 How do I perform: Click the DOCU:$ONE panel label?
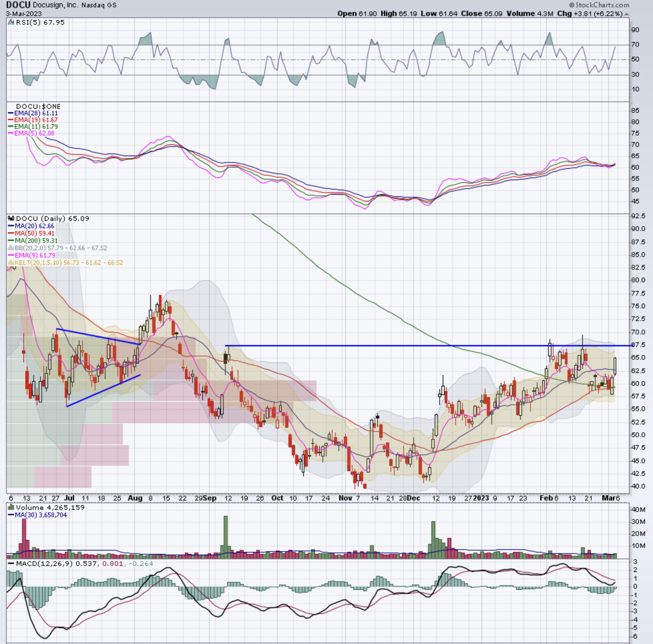click(38, 106)
